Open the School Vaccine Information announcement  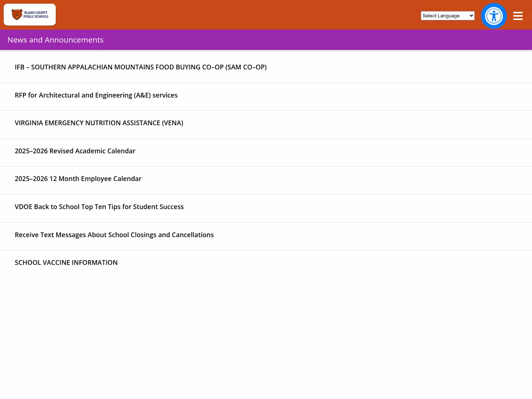click(x=66, y=263)
